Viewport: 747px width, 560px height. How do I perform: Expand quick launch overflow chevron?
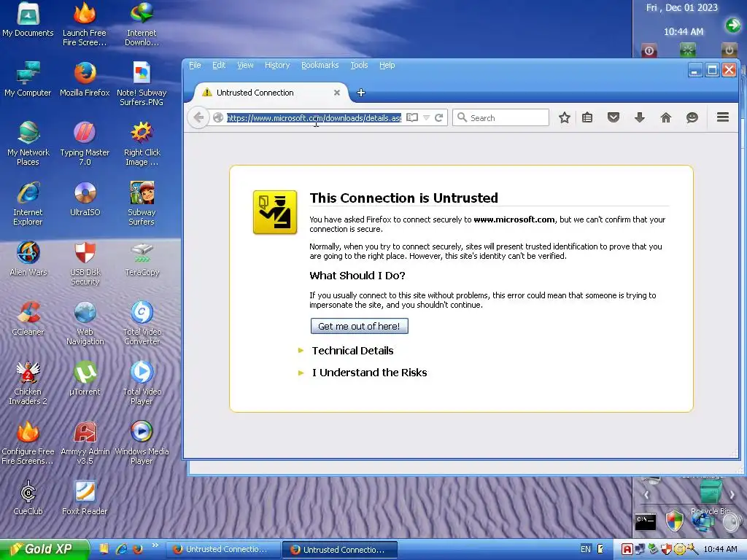pos(155,545)
